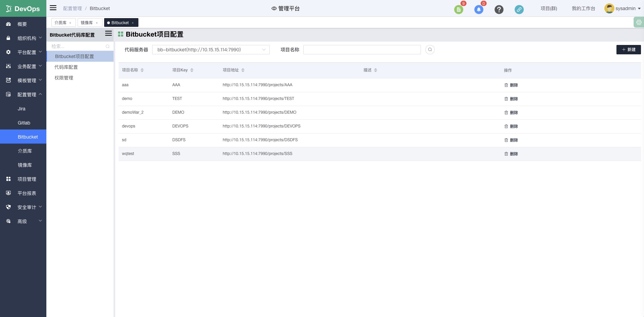This screenshot has width=644, height=317.
Task: Click the sysadmin user avatar
Action: [609, 8]
